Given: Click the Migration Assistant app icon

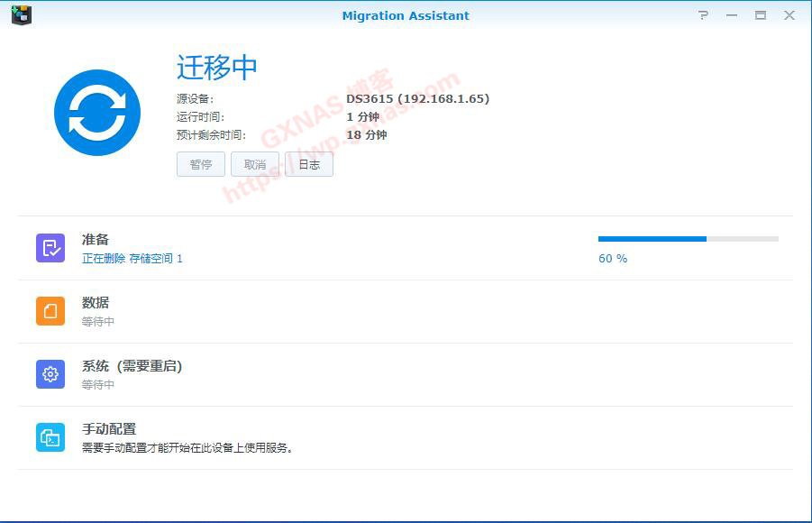Looking at the screenshot, I should pyautogui.click(x=22, y=15).
